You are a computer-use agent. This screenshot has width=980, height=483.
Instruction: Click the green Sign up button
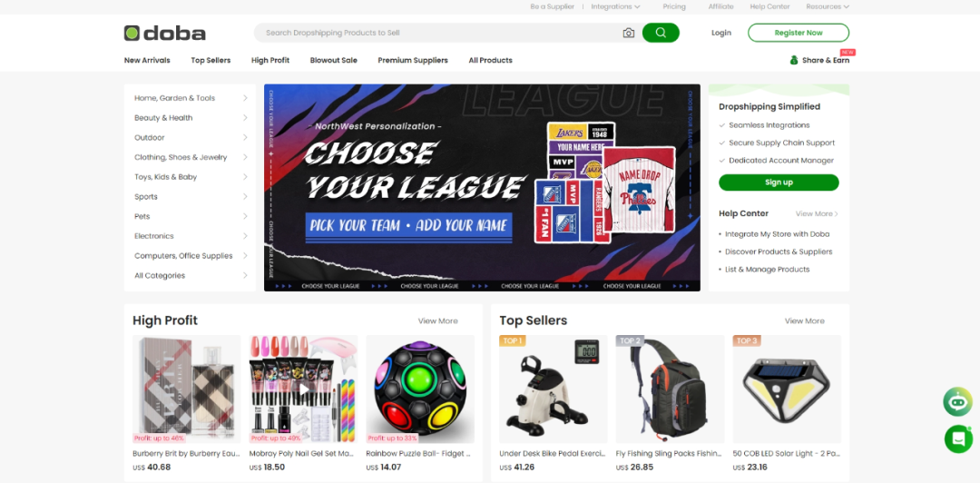(779, 182)
